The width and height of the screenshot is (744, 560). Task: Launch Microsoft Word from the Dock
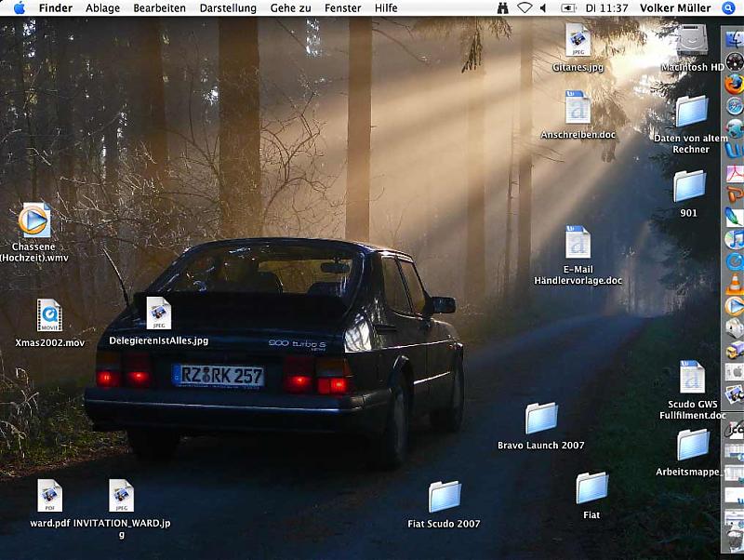(x=735, y=151)
